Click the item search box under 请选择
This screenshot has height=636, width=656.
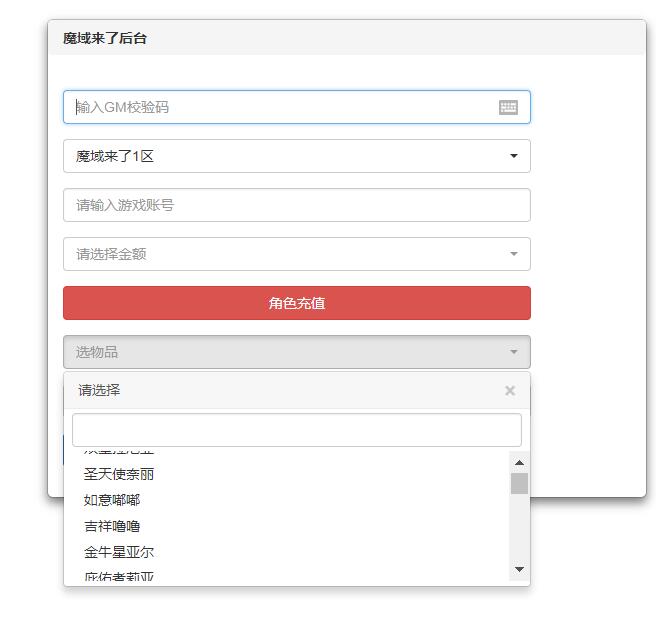[296, 430]
